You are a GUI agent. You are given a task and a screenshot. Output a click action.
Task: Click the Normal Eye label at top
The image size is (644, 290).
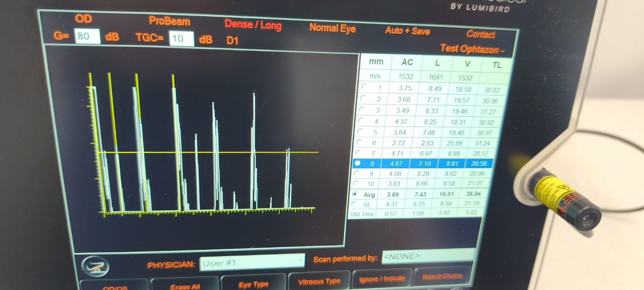[x=332, y=28]
